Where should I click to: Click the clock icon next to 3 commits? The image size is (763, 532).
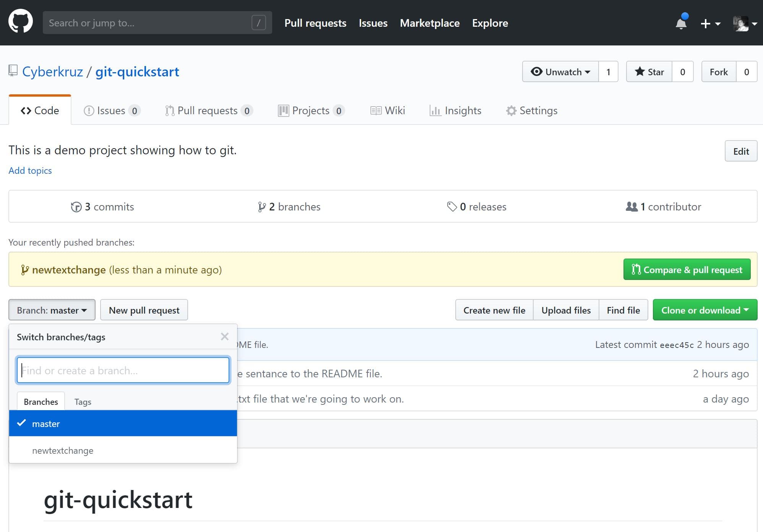pos(76,207)
